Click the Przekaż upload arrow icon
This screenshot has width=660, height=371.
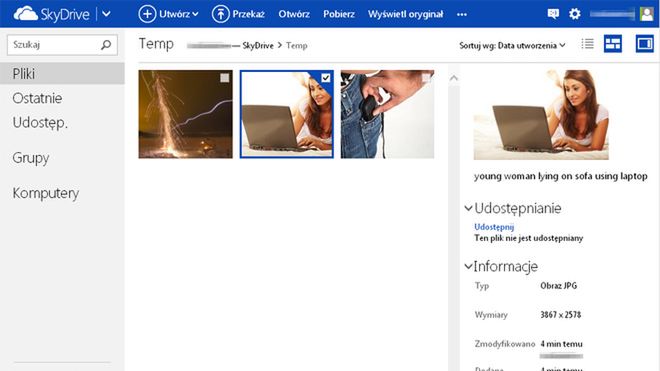click(220, 14)
